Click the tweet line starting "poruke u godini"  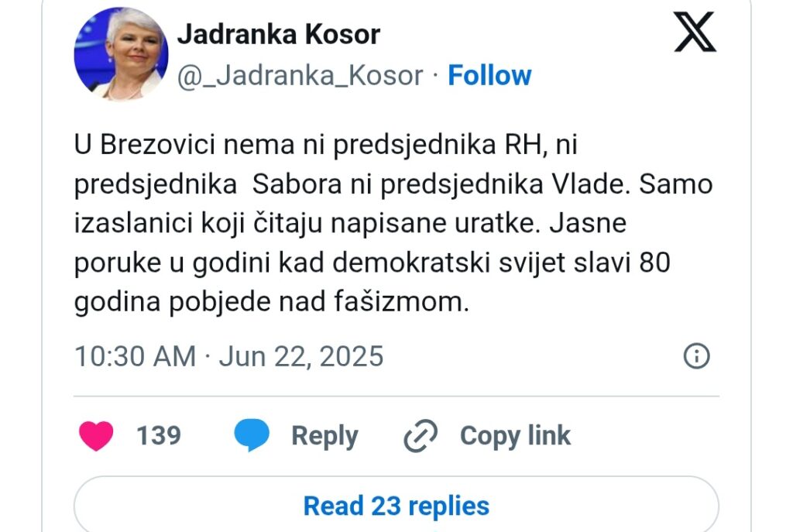pyautogui.click(x=372, y=263)
